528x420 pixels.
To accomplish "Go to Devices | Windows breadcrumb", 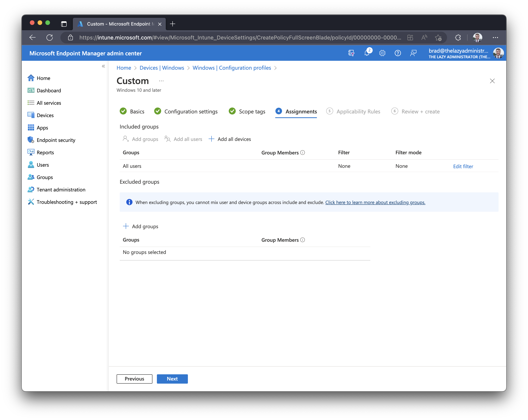I will click(x=162, y=68).
